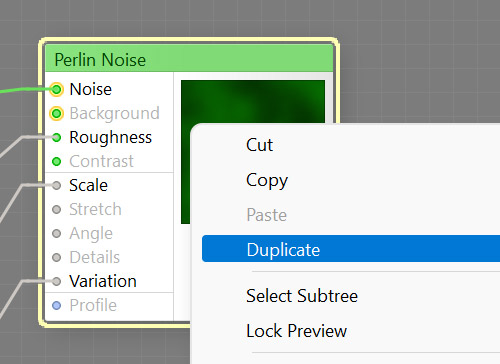The width and height of the screenshot is (500, 364).
Task: Click the Angle input connector
Action: (57, 233)
